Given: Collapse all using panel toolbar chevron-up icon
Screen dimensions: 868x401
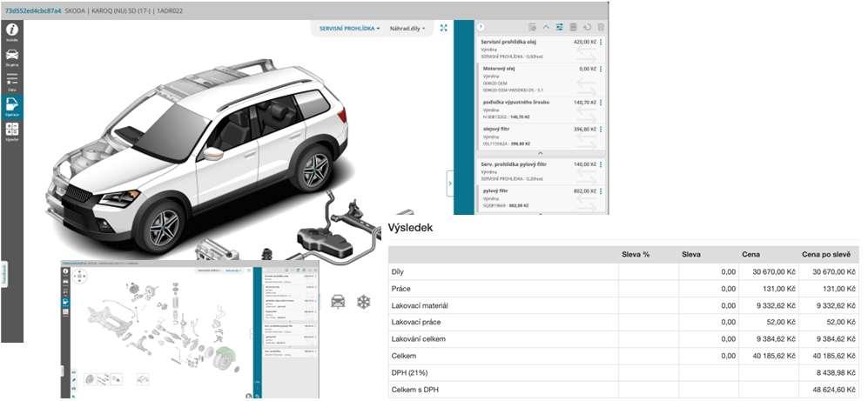Looking at the screenshot, I should tap(545, 27).
